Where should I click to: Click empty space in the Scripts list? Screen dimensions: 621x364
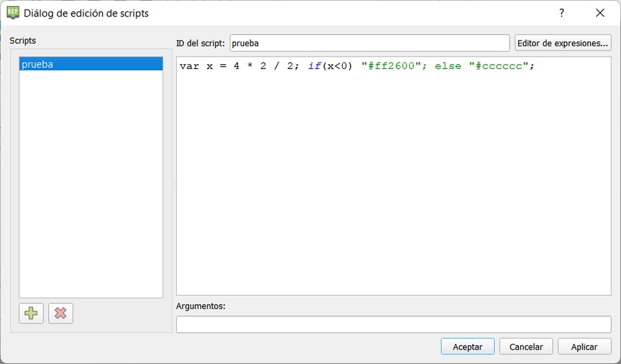pos(90,193)
